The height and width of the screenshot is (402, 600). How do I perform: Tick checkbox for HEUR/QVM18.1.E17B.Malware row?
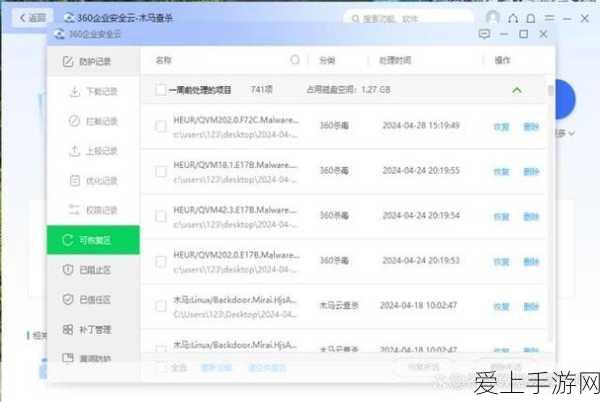(161, 171)
